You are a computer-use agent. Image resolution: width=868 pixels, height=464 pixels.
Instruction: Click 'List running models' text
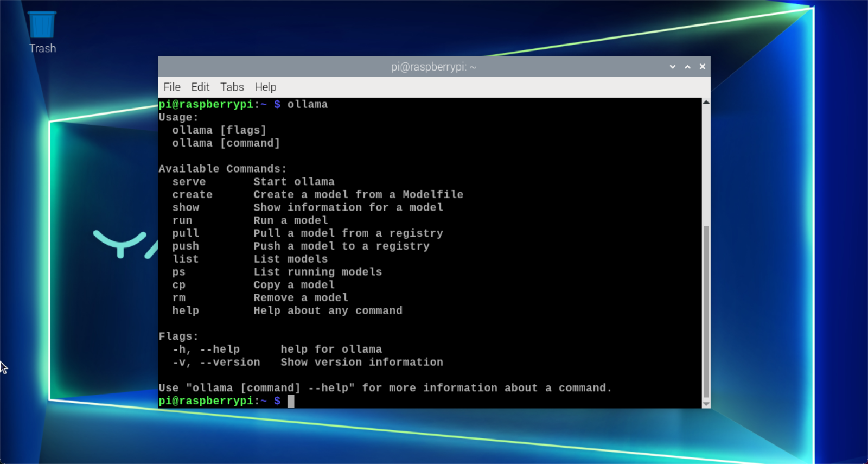pyautogui.click(x=318, y=272)
